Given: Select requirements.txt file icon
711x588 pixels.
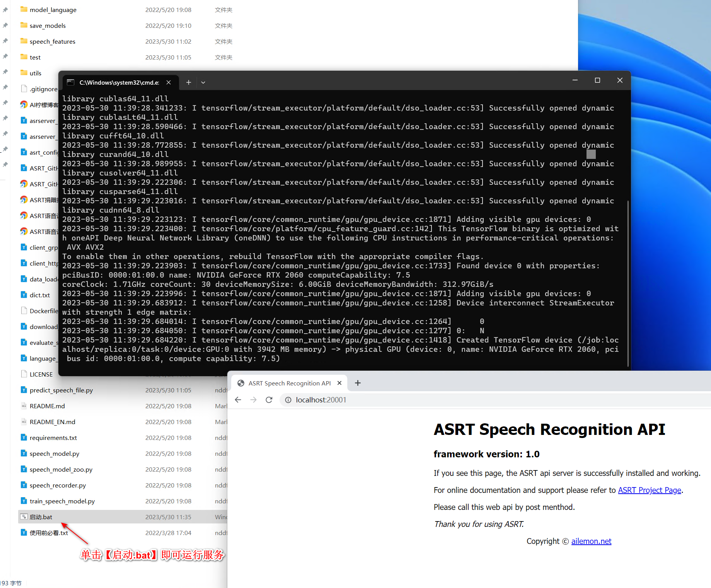Looking at the screenshot, I should [x=24, y=437].
